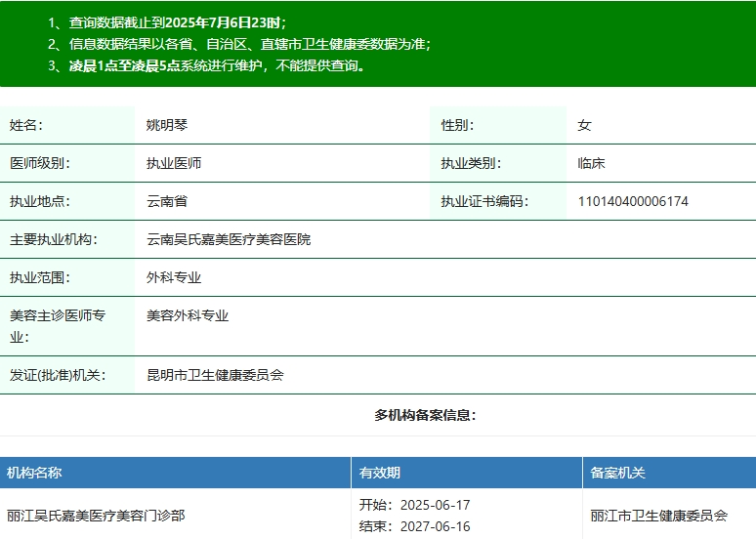
Task: Click the 执业证书编码 label
Action: pos(484,201)
